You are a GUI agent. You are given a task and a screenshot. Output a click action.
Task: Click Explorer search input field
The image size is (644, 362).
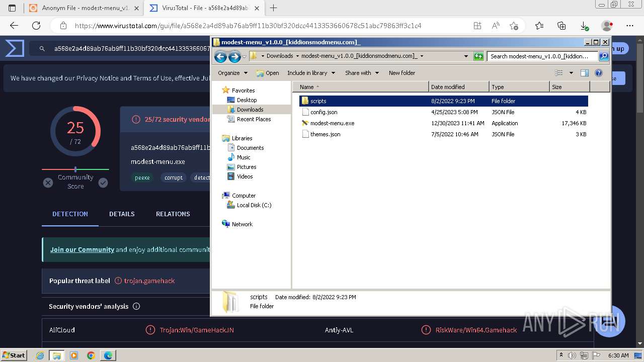coord(543,56)
